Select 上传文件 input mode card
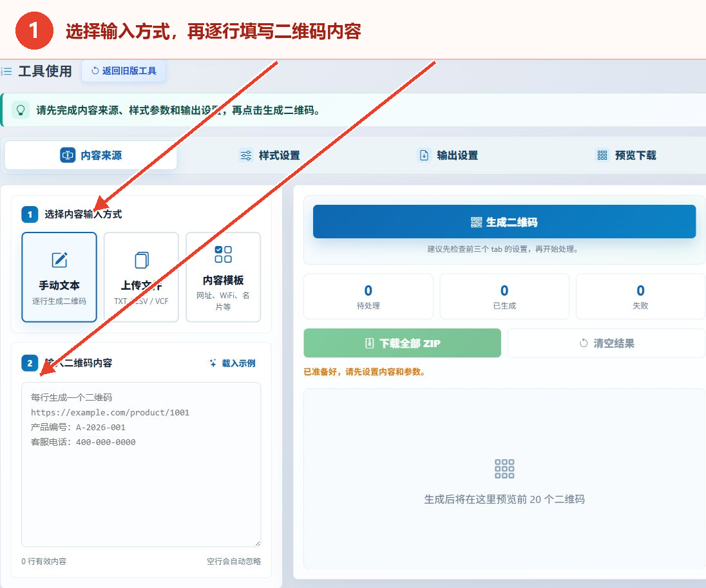This screenshot has width=706, height=588. point(141,277)
